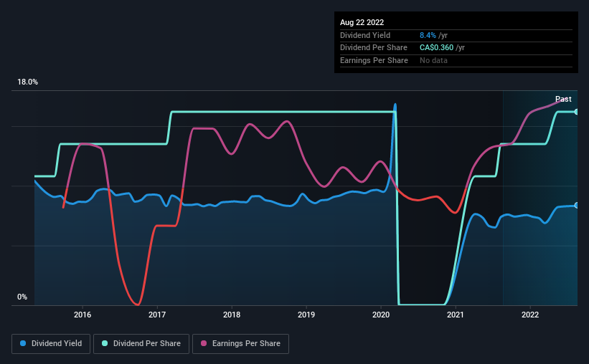Click the 8.4% dividend yield value in tooltip
The width and height of the screenshot is (589, 364).
pos(428,35)
